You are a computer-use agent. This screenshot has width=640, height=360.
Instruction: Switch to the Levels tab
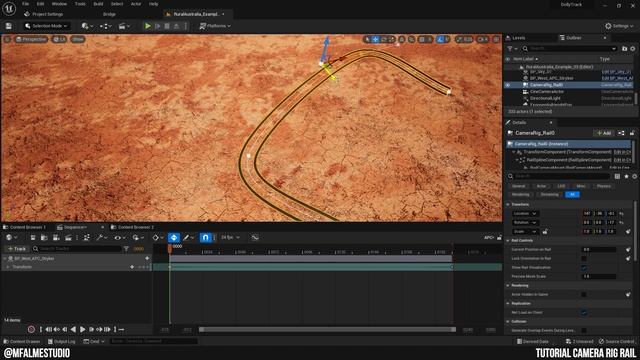(516, 38)
